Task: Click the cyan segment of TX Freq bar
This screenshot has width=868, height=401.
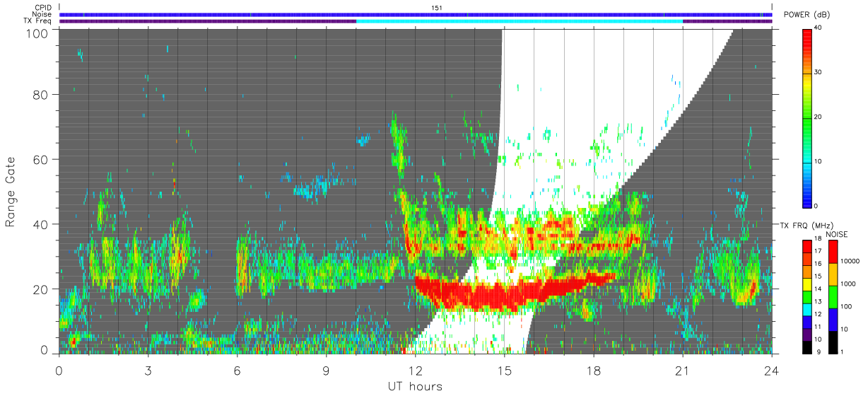Action: 520,21
